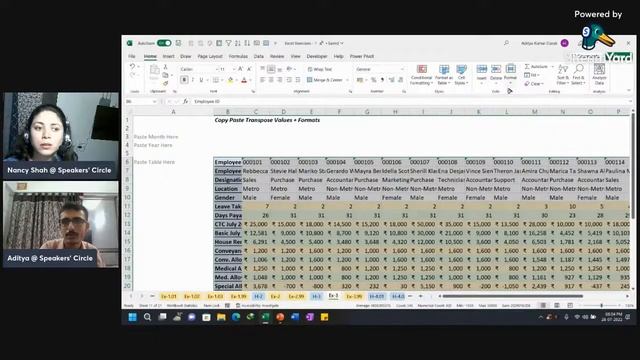Switch to the Page Layout ribbon tab

(x=210, y=56)
